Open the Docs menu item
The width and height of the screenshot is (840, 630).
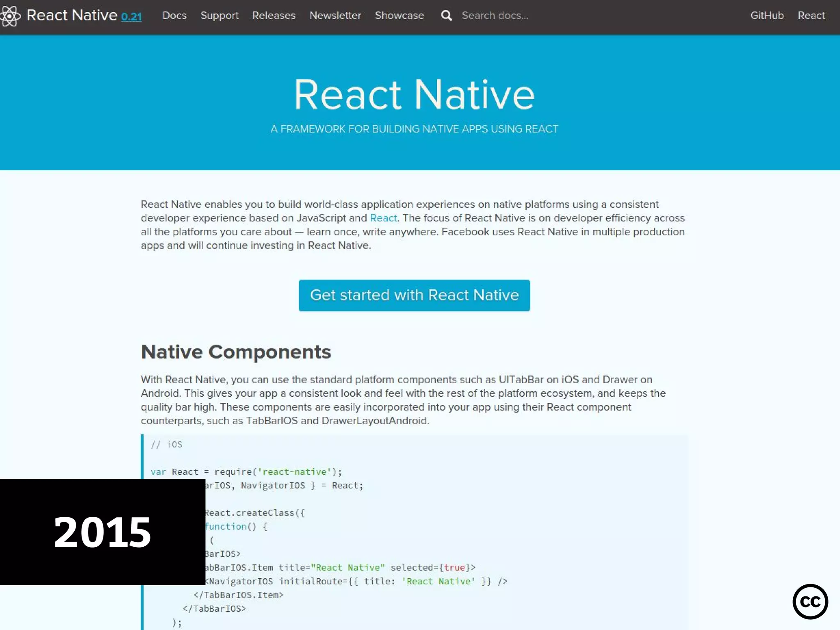tap(174, 16)
